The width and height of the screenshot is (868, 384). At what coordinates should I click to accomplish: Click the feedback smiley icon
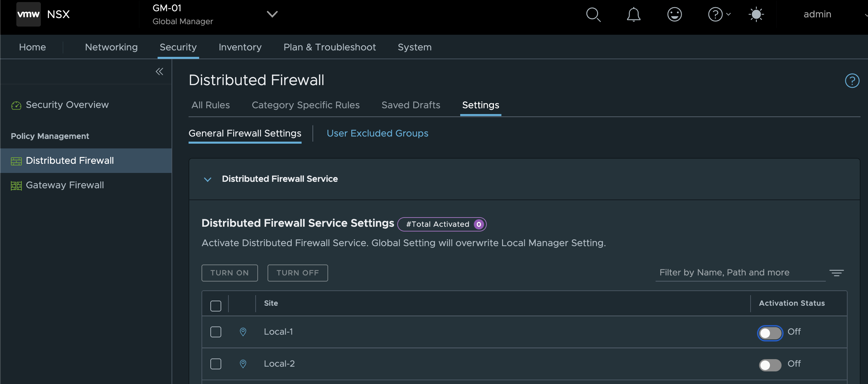[x=674, y=15]
